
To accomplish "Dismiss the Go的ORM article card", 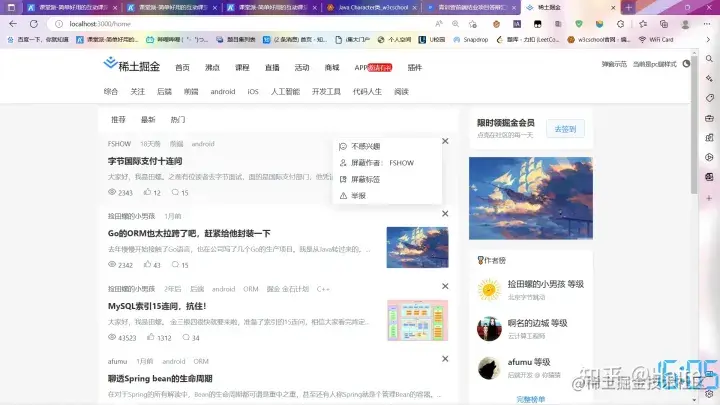I will tap(445, 214).
